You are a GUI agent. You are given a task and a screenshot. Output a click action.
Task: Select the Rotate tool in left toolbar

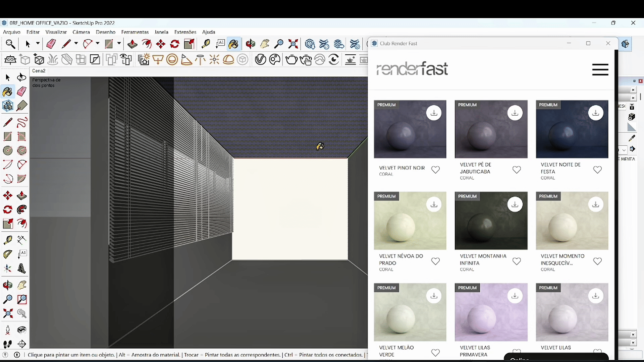click(8, 209)
